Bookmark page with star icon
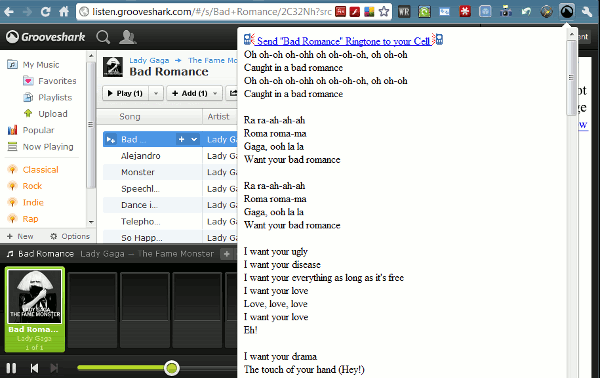Viewport: 600px width, 378px height. click(x=384, y=11)
